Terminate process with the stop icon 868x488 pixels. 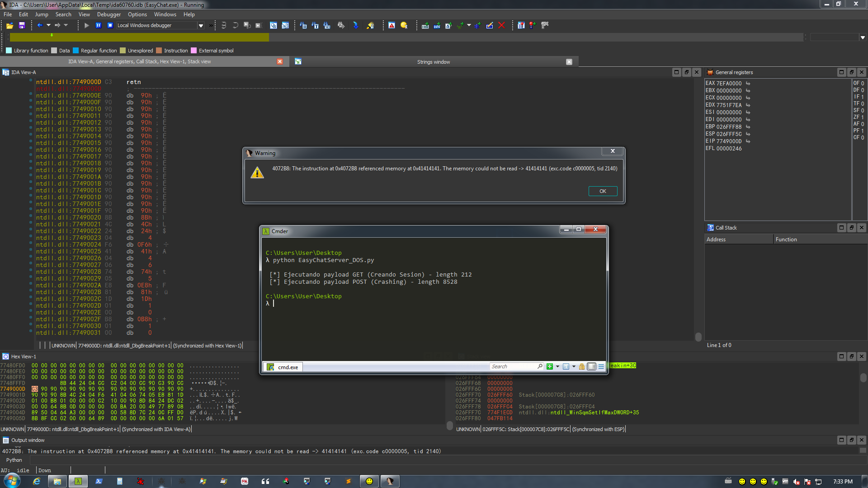[x=110, y=26]
